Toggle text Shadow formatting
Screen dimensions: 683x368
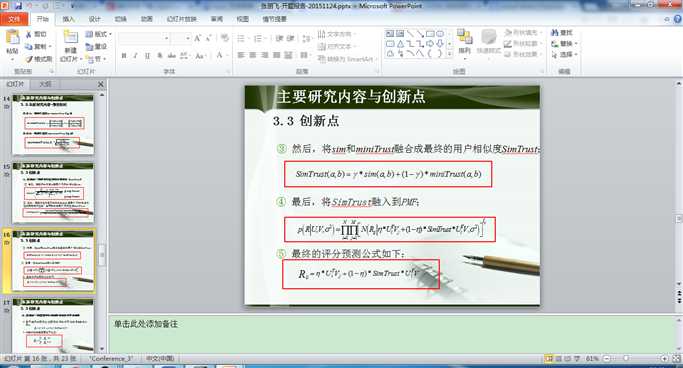point(160,55)
